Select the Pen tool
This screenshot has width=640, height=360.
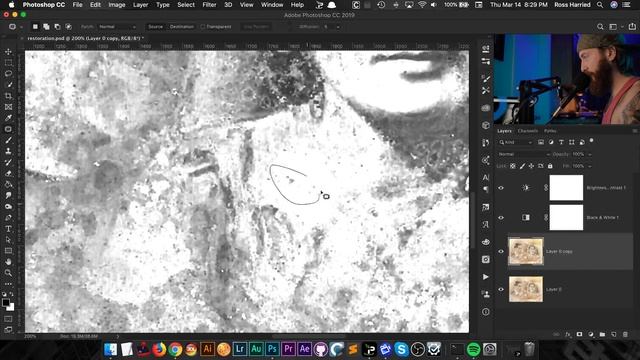(x=8, y=218)
